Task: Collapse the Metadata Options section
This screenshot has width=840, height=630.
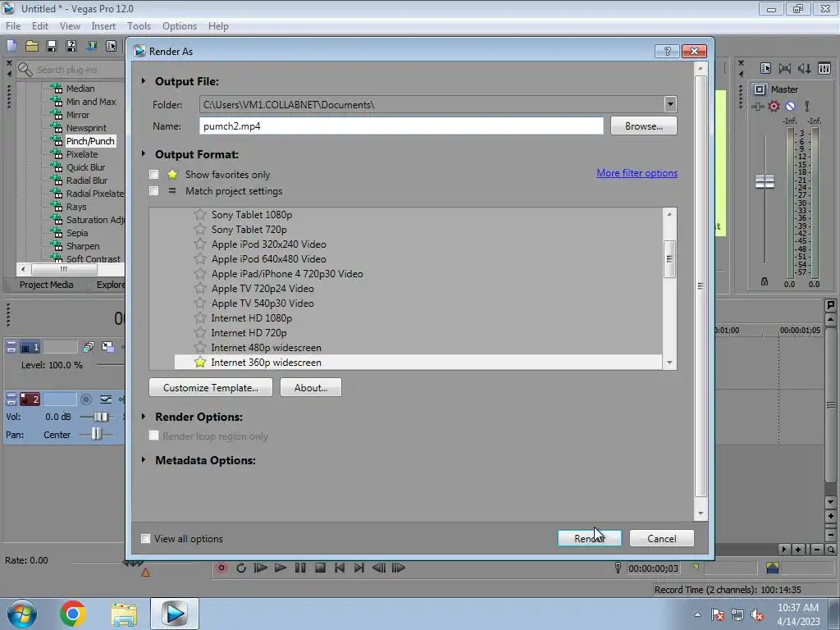Action: click(144, 459)
